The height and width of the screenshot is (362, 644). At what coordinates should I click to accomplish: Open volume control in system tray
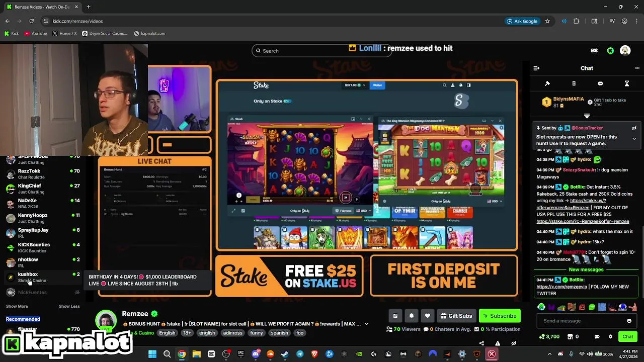click(x=590, y=354)
